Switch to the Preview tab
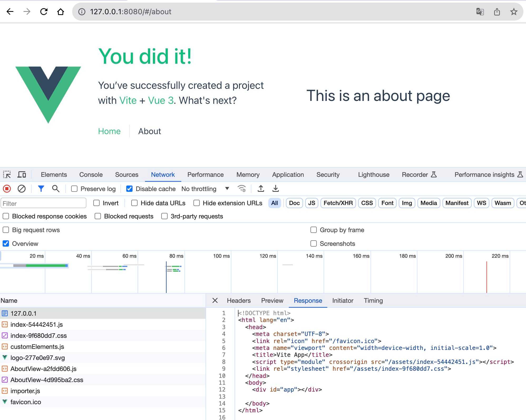This screenshot has height=420, width=526. pos(272,300)
